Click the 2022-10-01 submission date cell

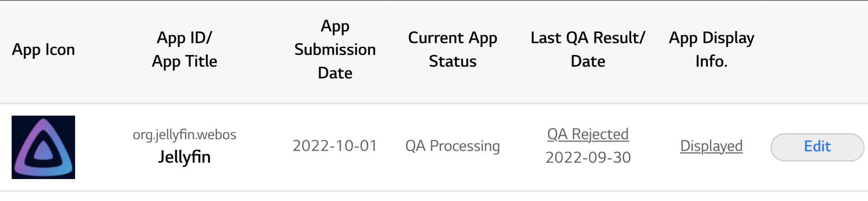click(x=335, y=146)
